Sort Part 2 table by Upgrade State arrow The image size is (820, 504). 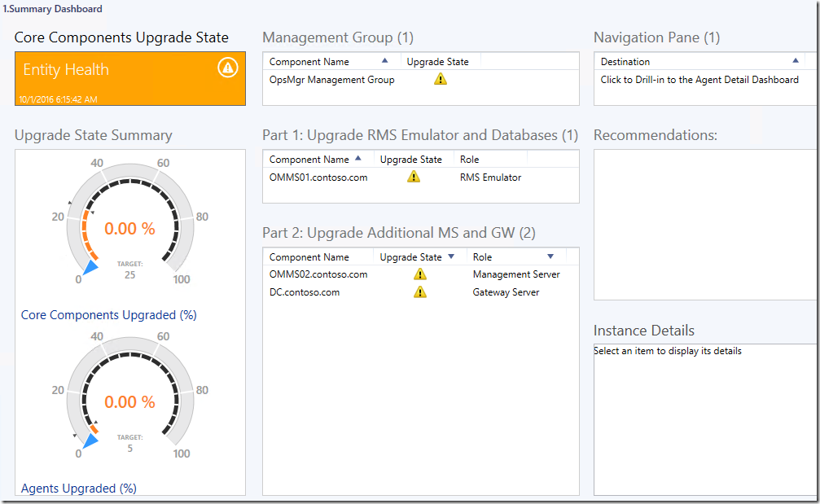451,256
